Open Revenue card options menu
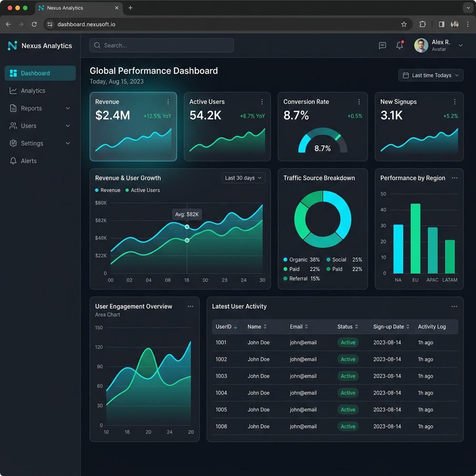 (168, 102)
